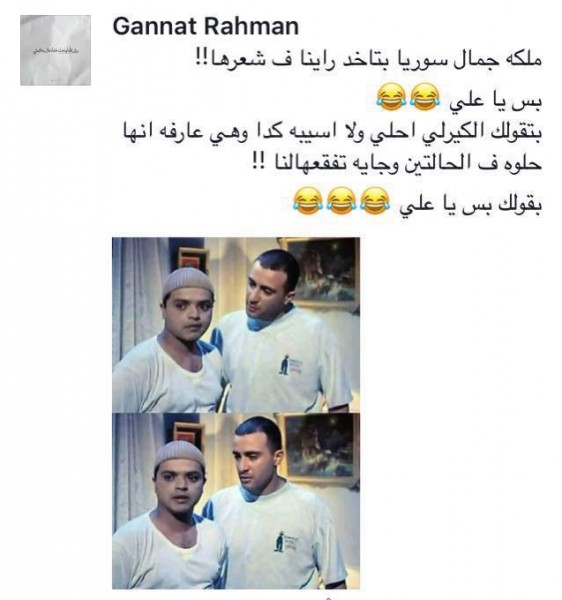Image resolution: width=562 pixels, height=600 pixels.
Task: Click the text line starting with بتقولك الكيرلي
Action: coord(332,133)
